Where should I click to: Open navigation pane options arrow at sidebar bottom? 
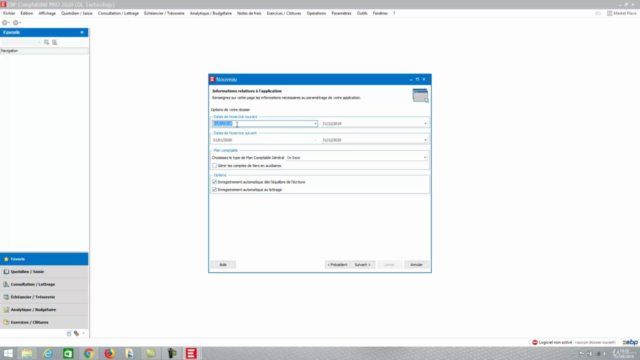[x=84, y=333]
